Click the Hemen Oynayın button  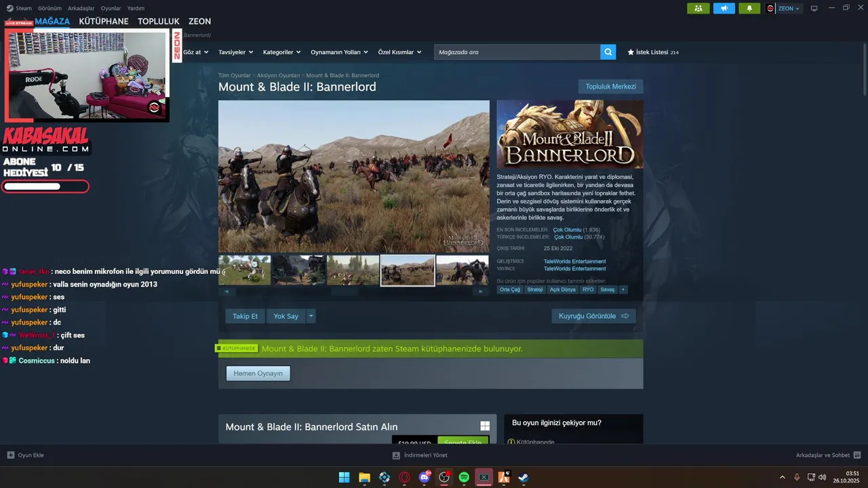tap(258, 373)
